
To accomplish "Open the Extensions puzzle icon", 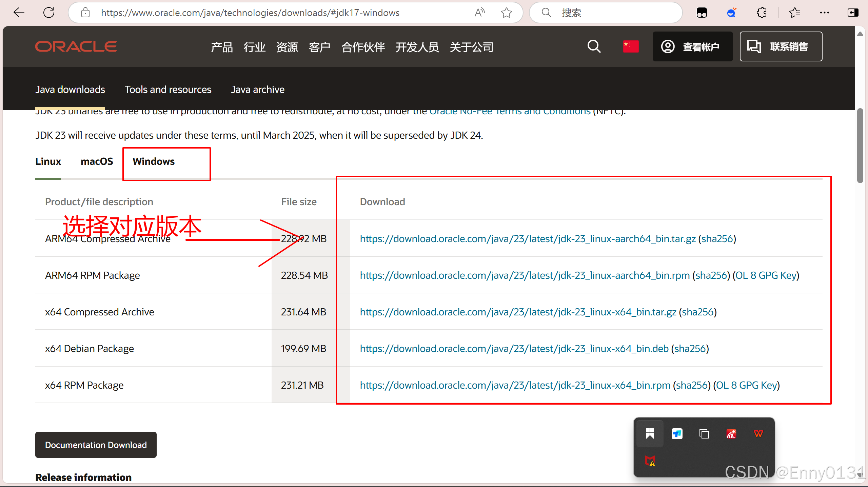I will [762, 13].
